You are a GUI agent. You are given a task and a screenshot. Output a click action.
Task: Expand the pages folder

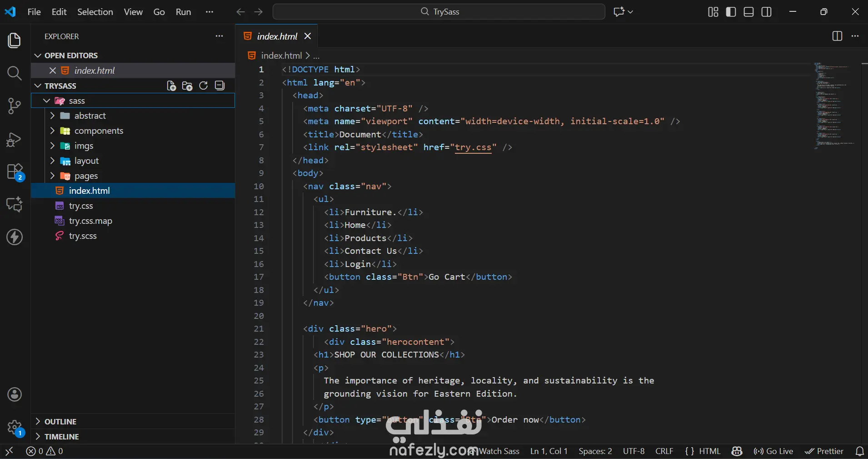pyautogui.click(x=52, y=176)
